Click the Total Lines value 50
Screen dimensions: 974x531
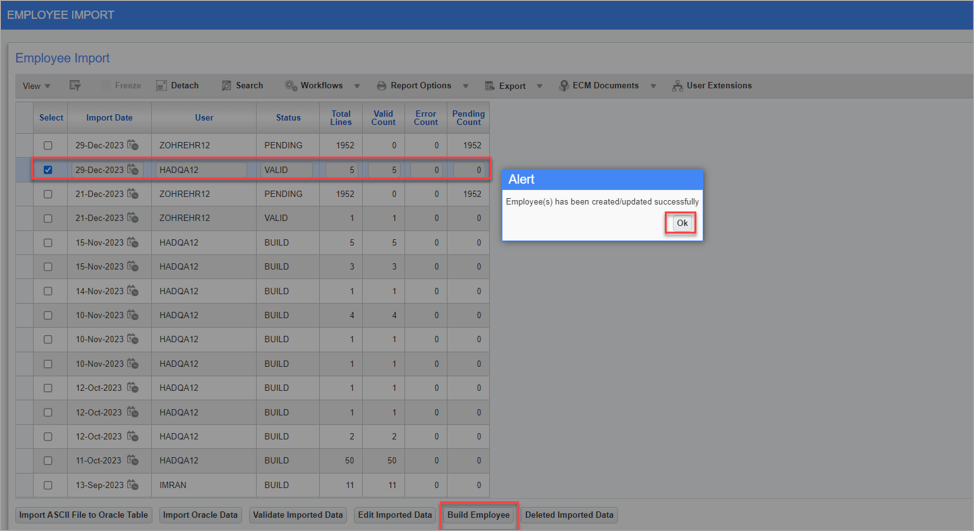[349, 460]
